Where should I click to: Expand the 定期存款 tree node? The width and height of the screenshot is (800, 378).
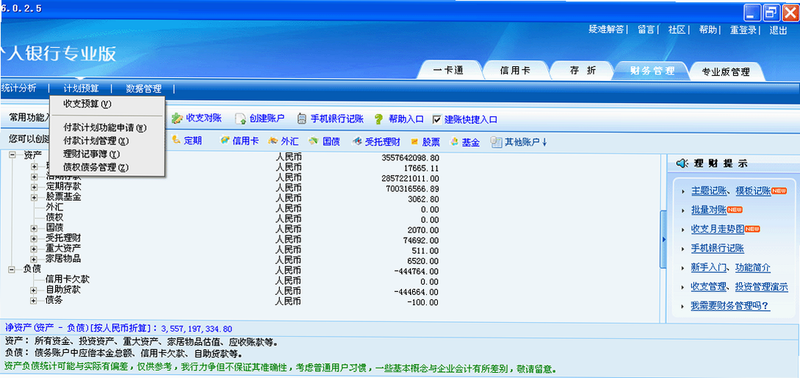click(34, 186)
